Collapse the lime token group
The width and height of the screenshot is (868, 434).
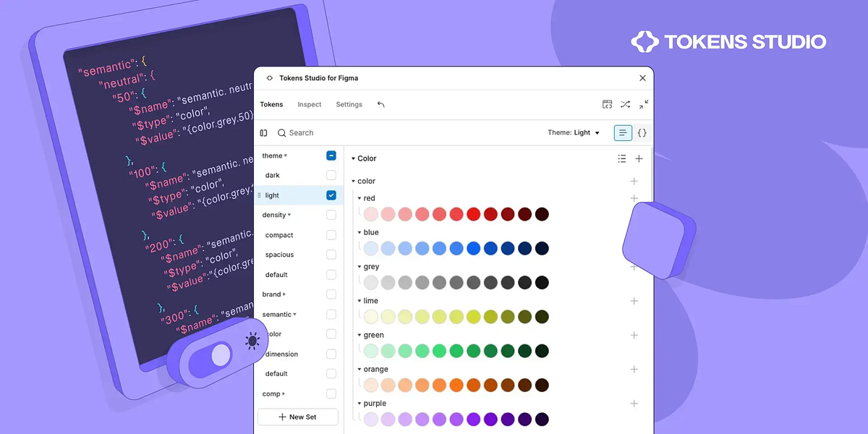click(359, 301)
